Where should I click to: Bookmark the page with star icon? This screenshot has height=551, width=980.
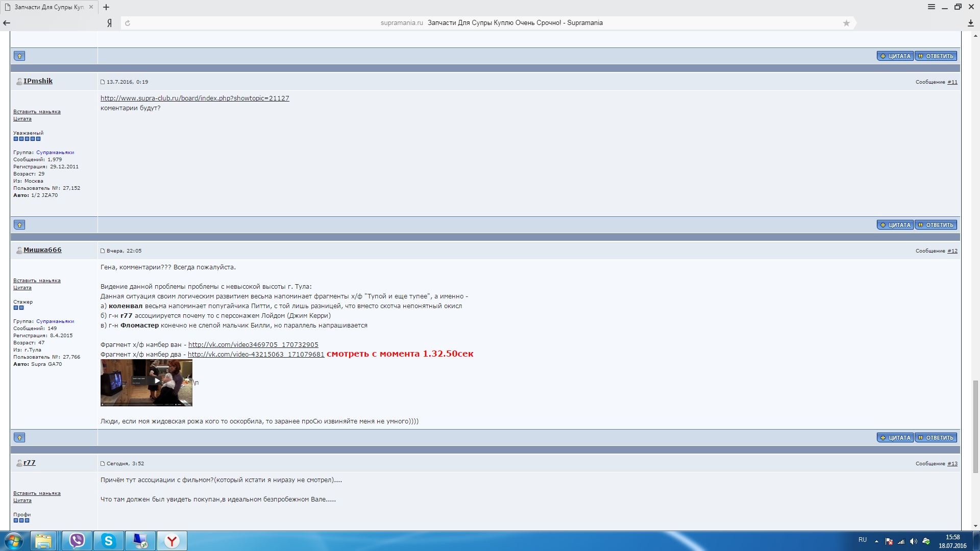[846, 23]
